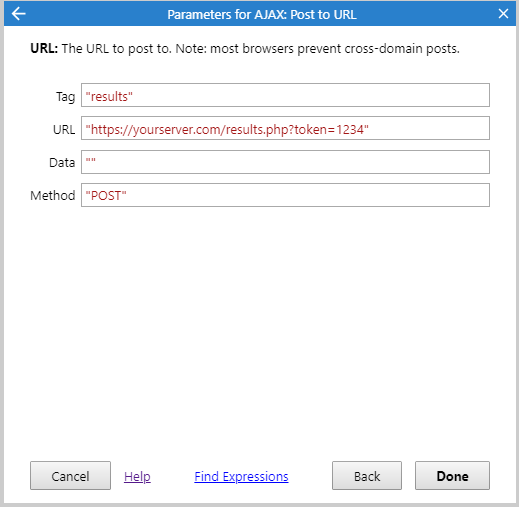Screen dimensions: 519x507
Task: Click the "POST" value text
Action: click(106, 196)
